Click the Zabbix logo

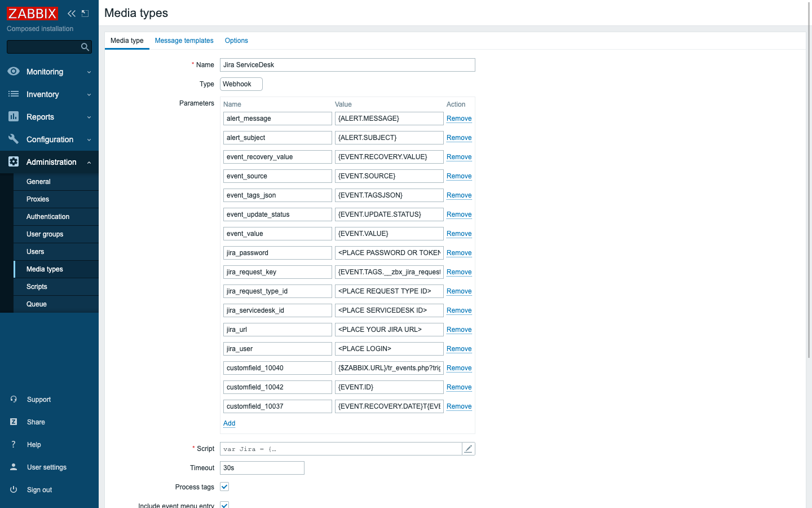pos(32,14)
